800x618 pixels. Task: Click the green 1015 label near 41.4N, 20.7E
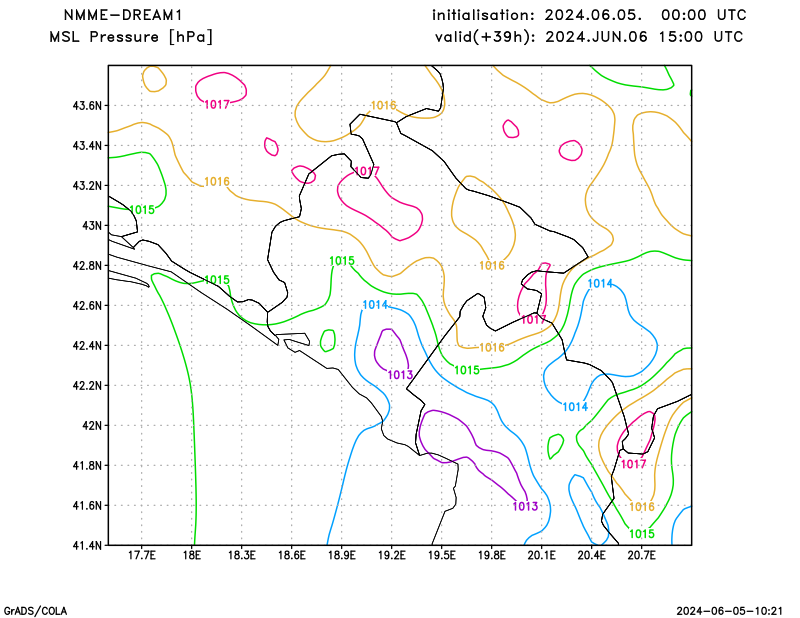coord(642,534)
